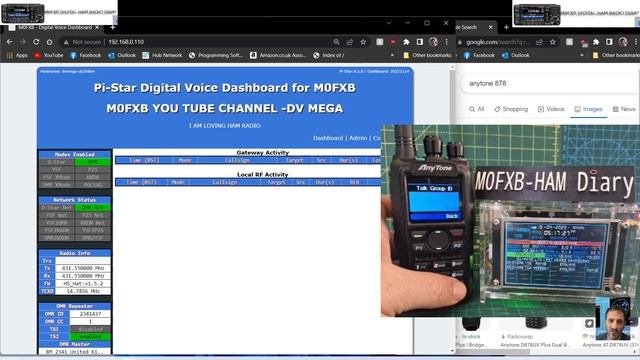The width and height of the screenshot is (640, 360).
Task: Open profile avatar in Google window
Action: [x=623, y=42]
